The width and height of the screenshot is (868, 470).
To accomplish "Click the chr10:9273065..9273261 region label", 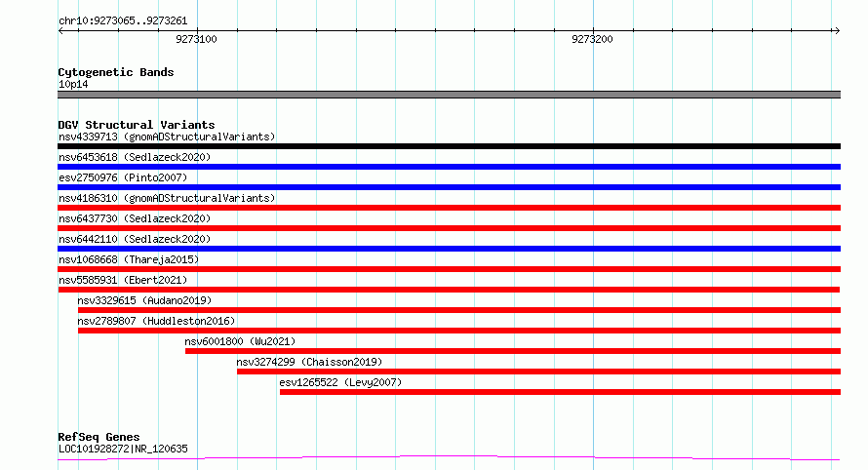I will point(123,21).
